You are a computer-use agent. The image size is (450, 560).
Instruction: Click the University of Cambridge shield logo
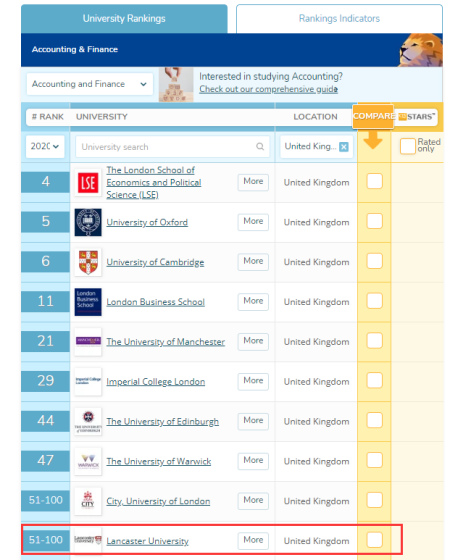(88, 262)
